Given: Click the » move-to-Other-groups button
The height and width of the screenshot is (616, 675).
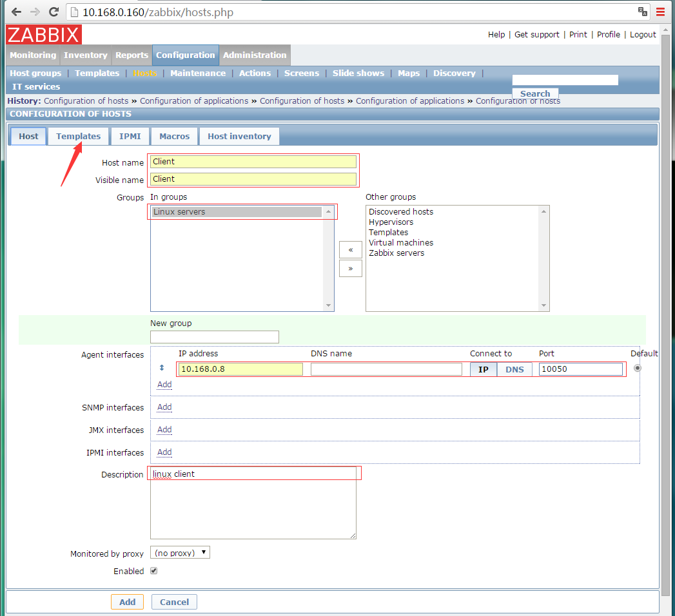Looking at the screenshot, I should point(351,269).
